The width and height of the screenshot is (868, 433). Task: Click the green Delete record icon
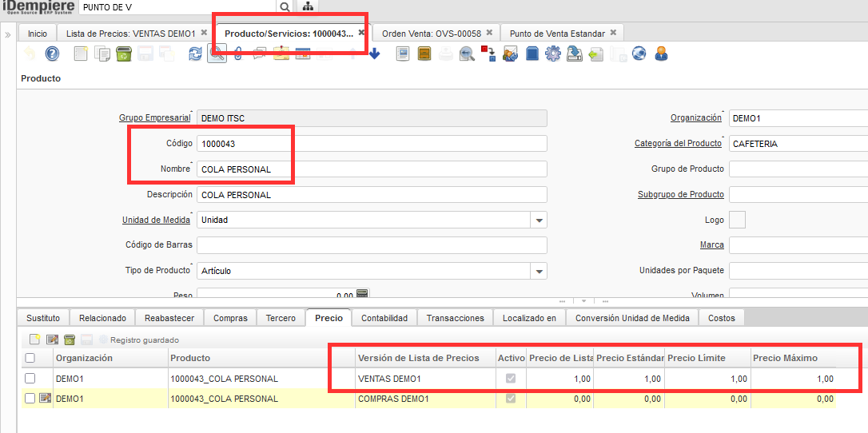point(124,54)
